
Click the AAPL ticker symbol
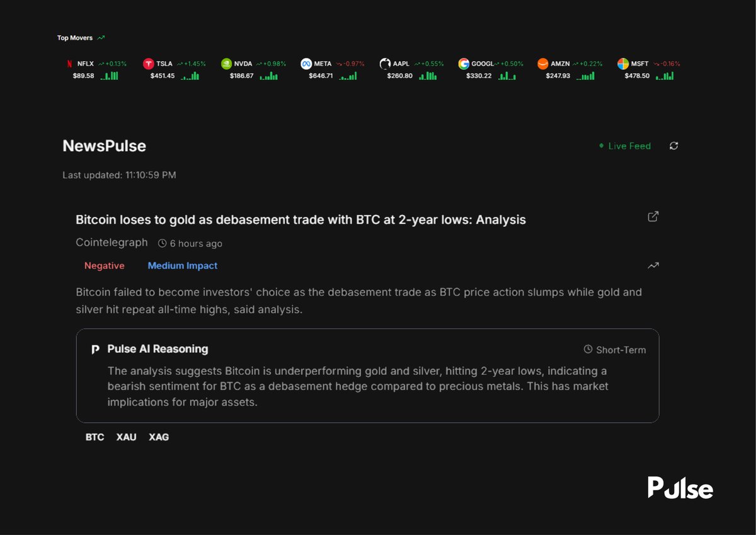point(401,64)
